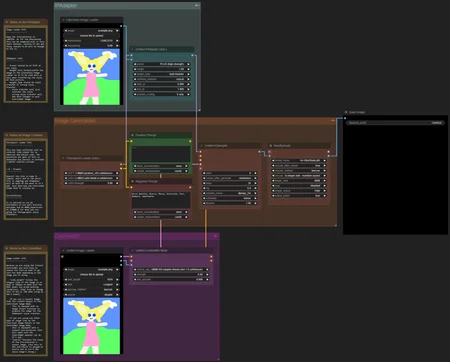450x362 pixels.
Task: Open the preset dropdown in Unified IPAdapter node
Action: [161, 64]
